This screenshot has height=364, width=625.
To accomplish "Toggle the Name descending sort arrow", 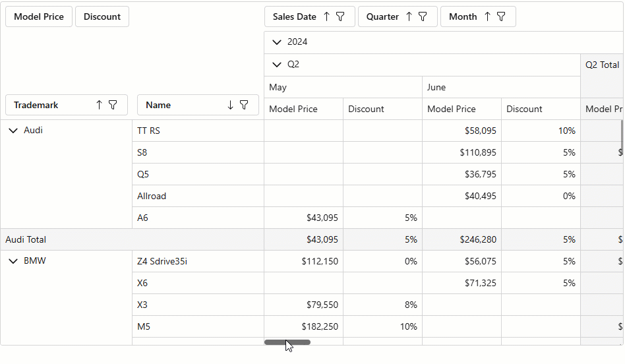I will click(x=230, y=105).
